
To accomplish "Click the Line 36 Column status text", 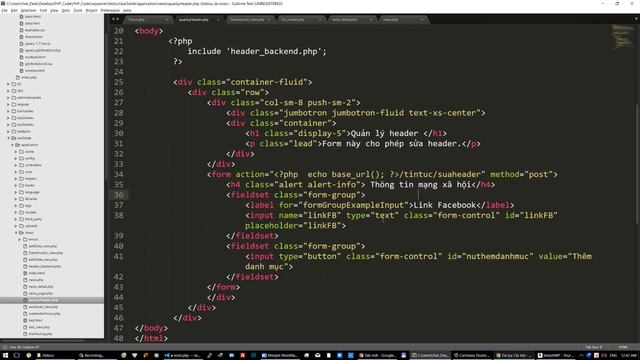I will [x=24, y=347].
